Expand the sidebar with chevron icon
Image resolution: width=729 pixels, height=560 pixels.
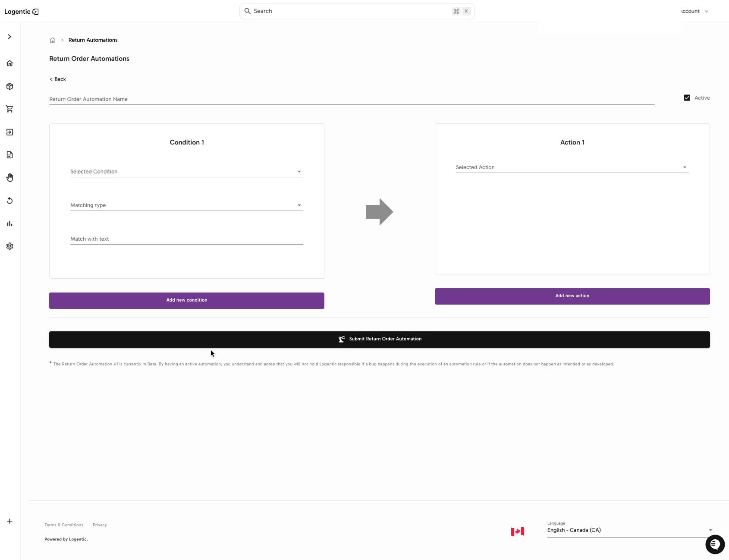[9, 37]
